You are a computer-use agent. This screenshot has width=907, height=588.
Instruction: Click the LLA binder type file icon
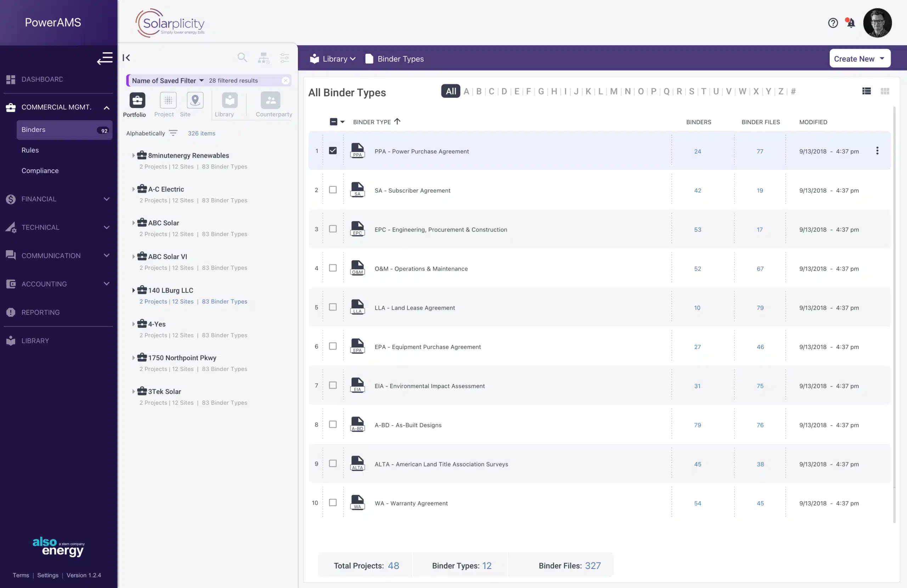click(357, 307)
